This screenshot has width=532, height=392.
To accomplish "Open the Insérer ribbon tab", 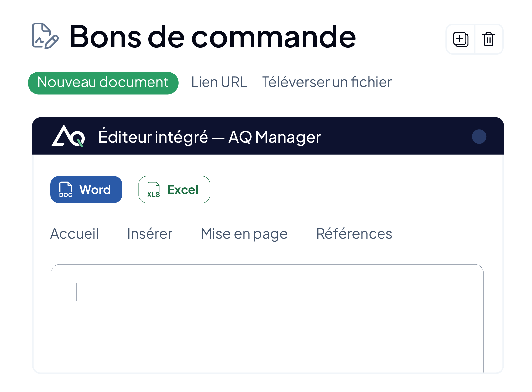I will [x=150, y=234].
